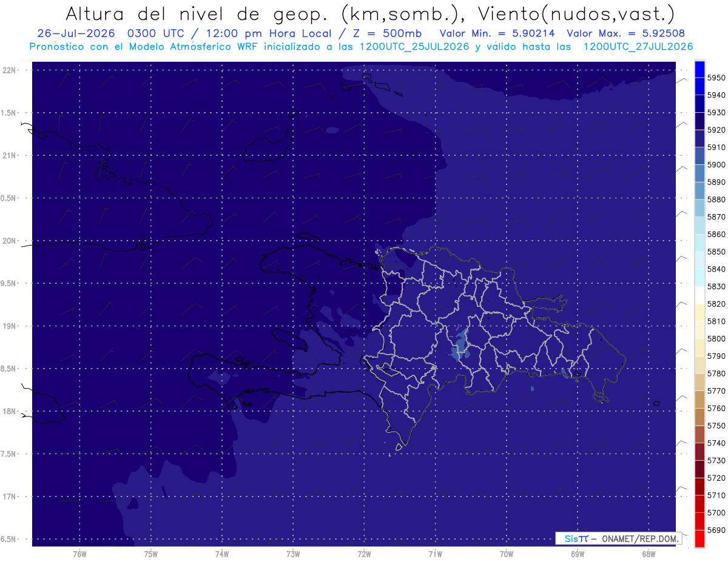Image resolution: width=728 pixels, height=562 pixels.
Task: Pick the tan legend color between 5760 and 5770
Action: (x=699, y=400)
